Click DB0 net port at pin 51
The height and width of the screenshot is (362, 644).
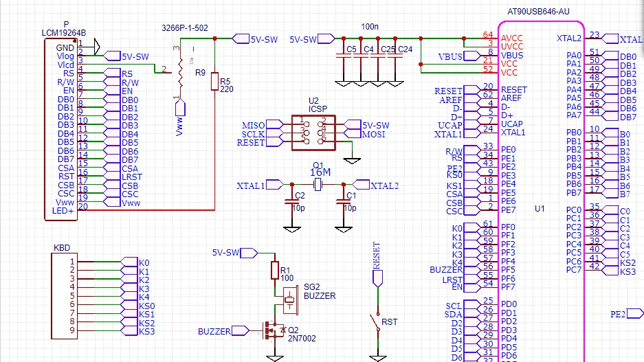[610, 56]
